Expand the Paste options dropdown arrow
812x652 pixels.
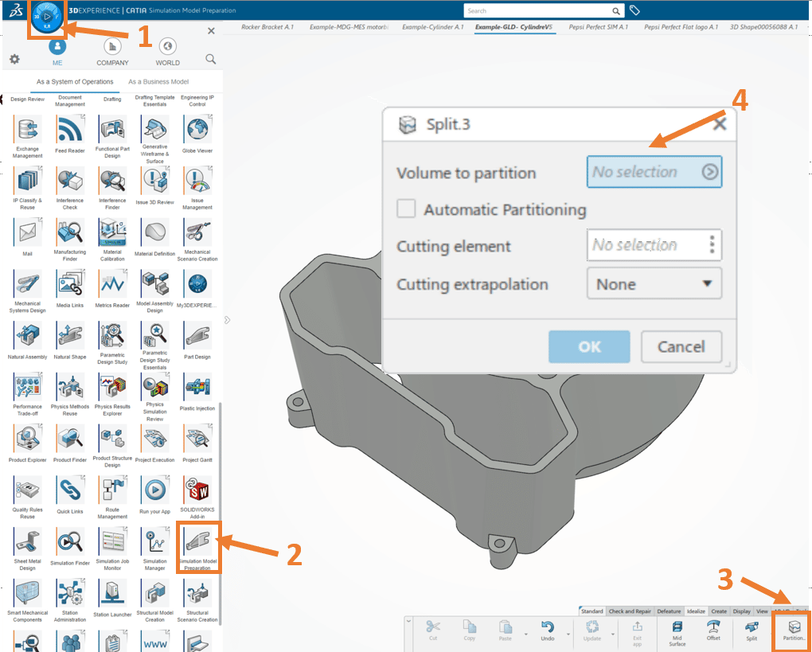(x=525, y=634)
